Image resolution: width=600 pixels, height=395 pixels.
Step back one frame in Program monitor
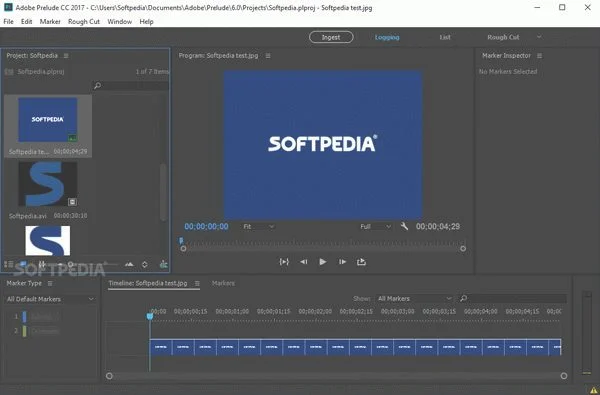click(x=304, y=262)
